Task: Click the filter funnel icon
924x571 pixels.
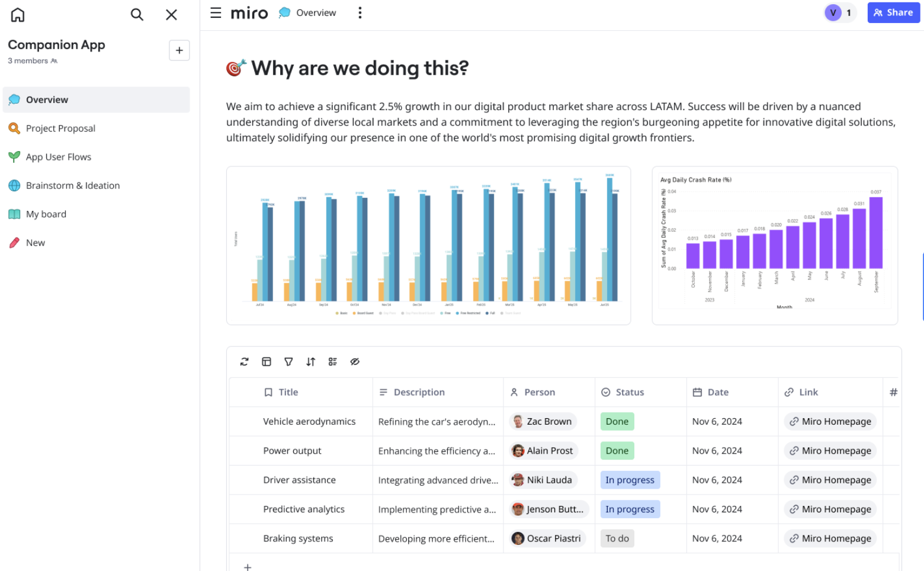Action: point(288,362)
